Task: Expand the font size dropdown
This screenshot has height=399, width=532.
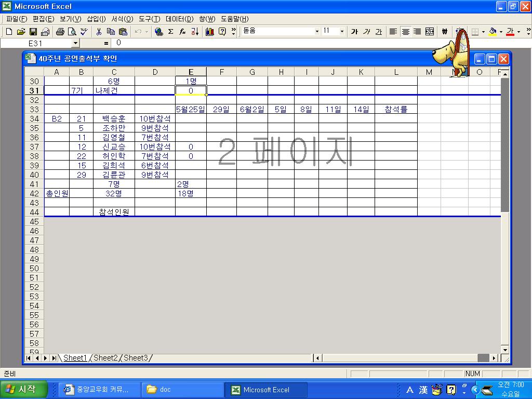Action: tap(342, 32)
